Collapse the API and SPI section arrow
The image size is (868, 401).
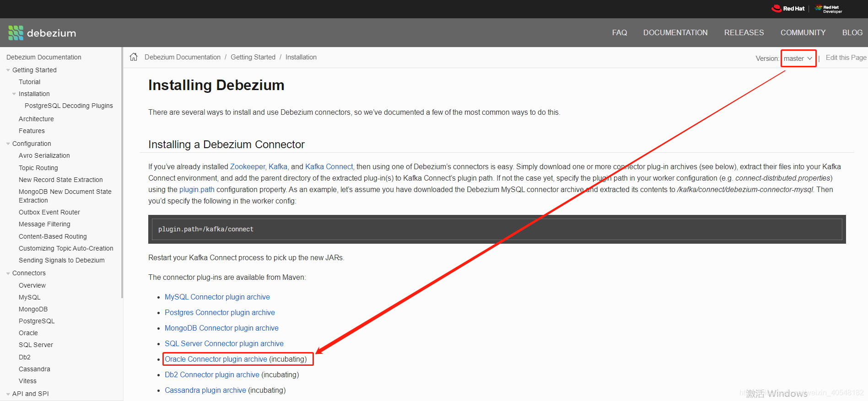[x=8, y=394]
